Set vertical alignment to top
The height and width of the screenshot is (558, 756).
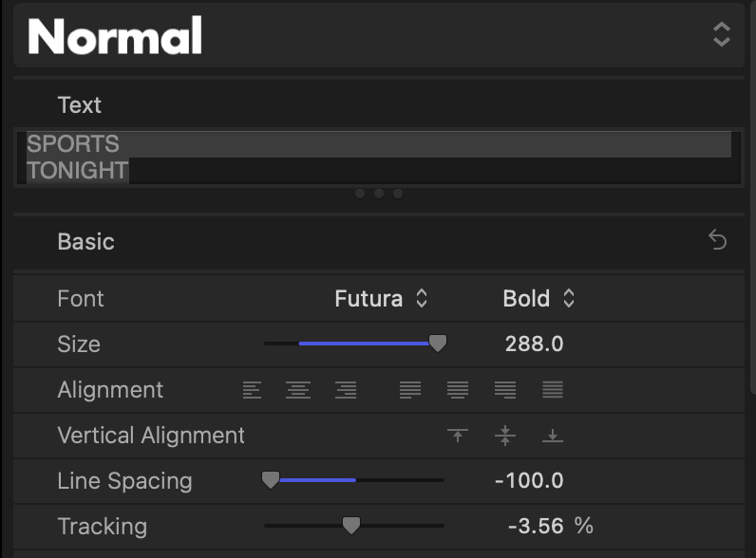tap(458, 436)
